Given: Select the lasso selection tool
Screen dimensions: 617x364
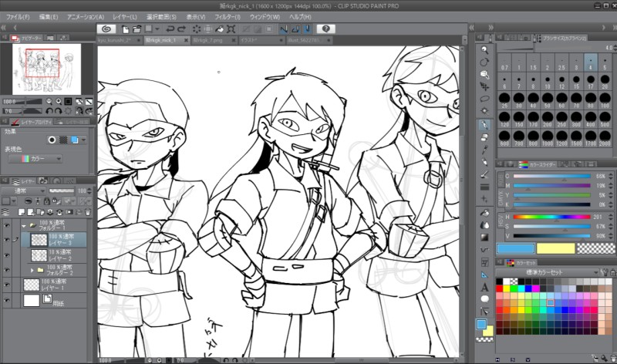Looking at the screenshot, I should 484,99.
